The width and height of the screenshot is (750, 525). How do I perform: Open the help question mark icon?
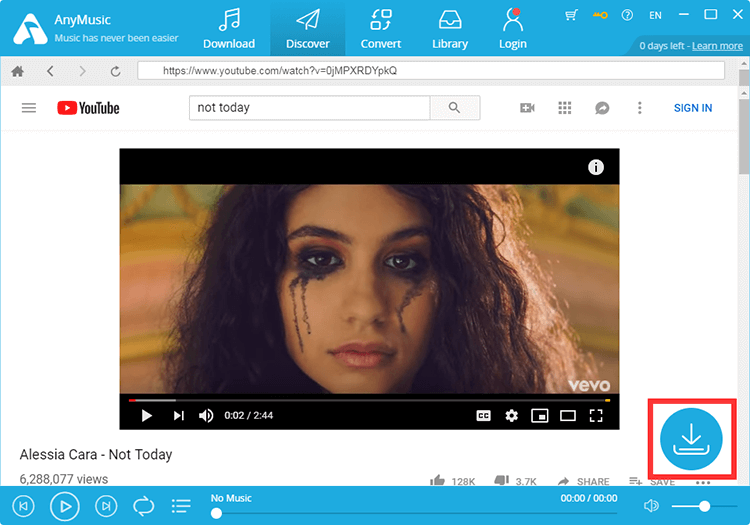pyautogui.click(x=627, y=15)
